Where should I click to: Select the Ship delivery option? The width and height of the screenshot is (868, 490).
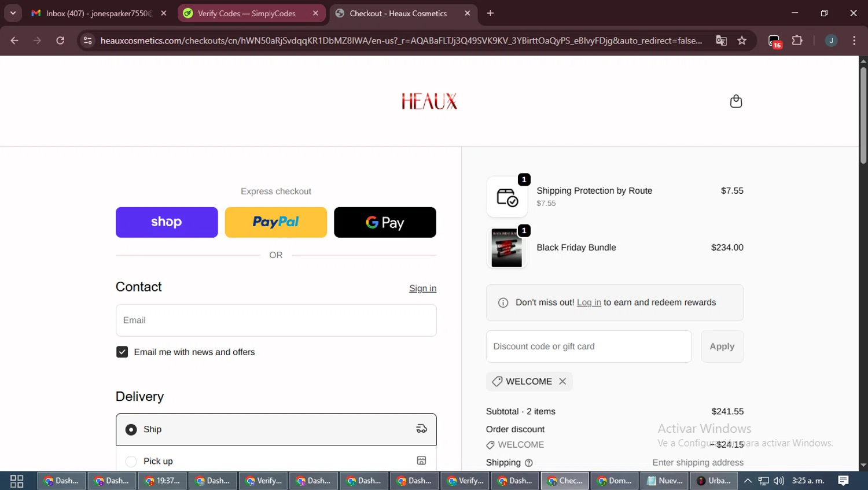point(276,429)
